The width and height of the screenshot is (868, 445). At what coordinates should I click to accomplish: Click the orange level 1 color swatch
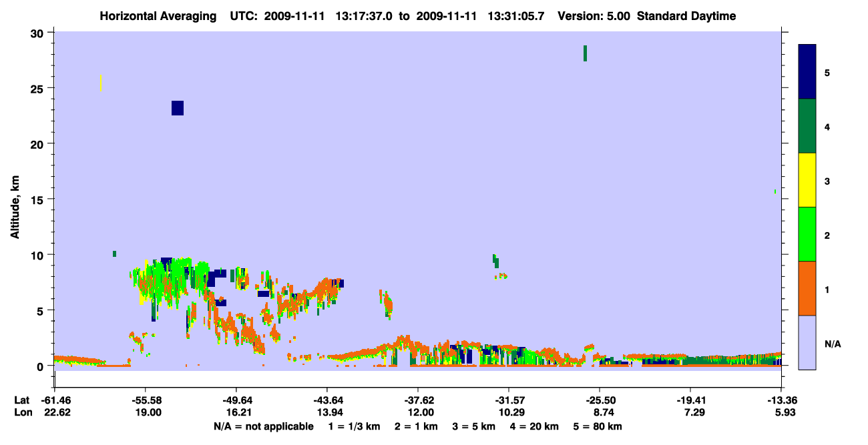tap(807, 288)
